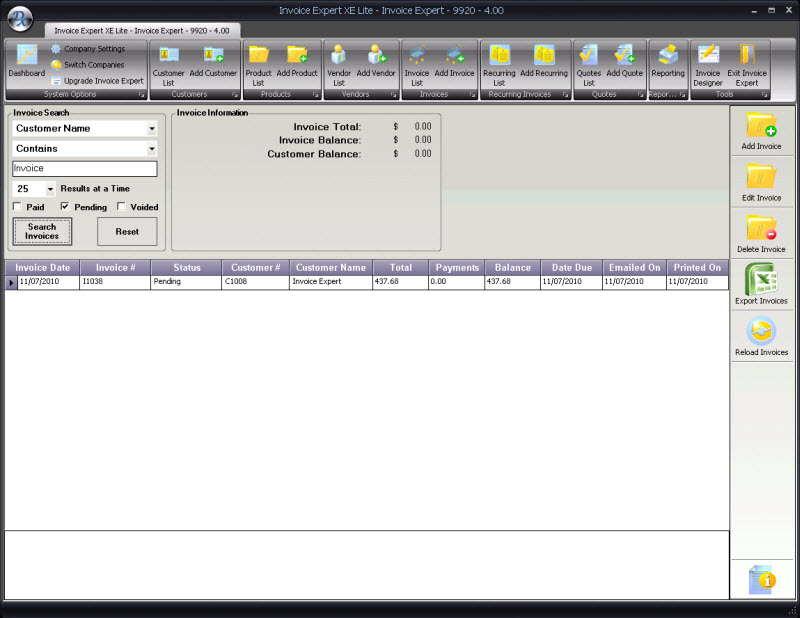
Task: Enable the Paid checkbox
Action: 17,207
